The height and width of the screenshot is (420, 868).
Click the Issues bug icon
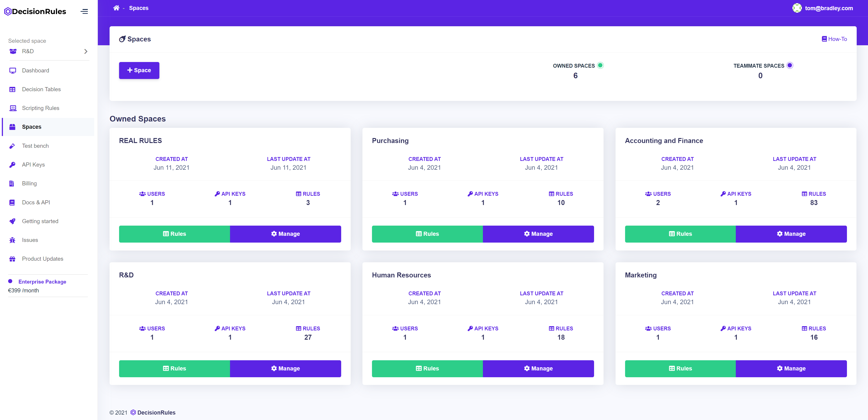12,240
